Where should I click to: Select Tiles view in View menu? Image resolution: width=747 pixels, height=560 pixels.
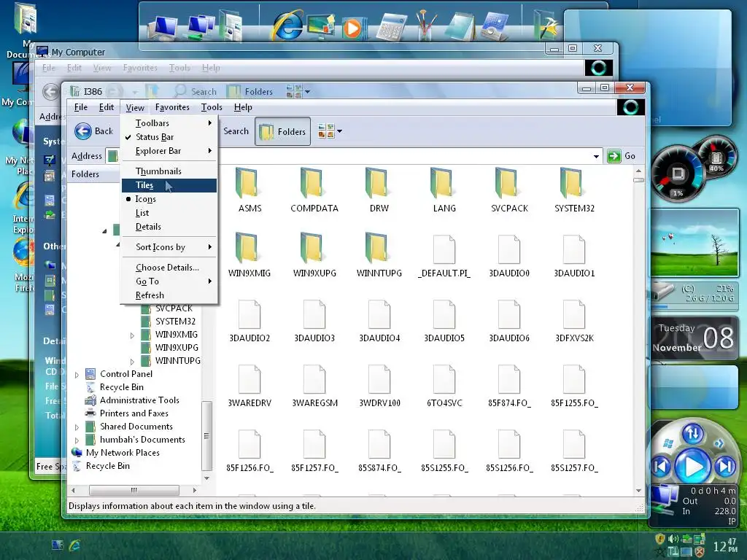pyautogui.click(x=169, y=185)
